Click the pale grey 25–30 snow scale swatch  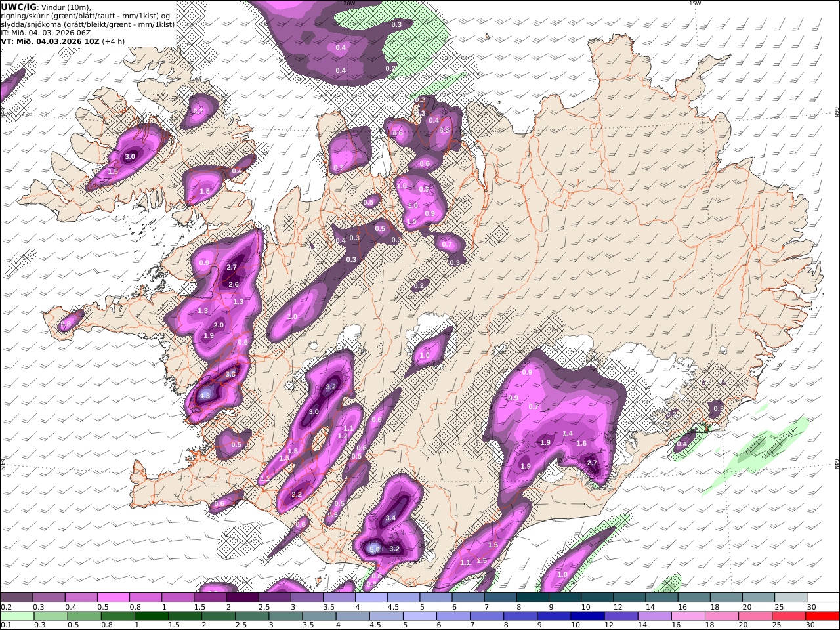(790, 598)
